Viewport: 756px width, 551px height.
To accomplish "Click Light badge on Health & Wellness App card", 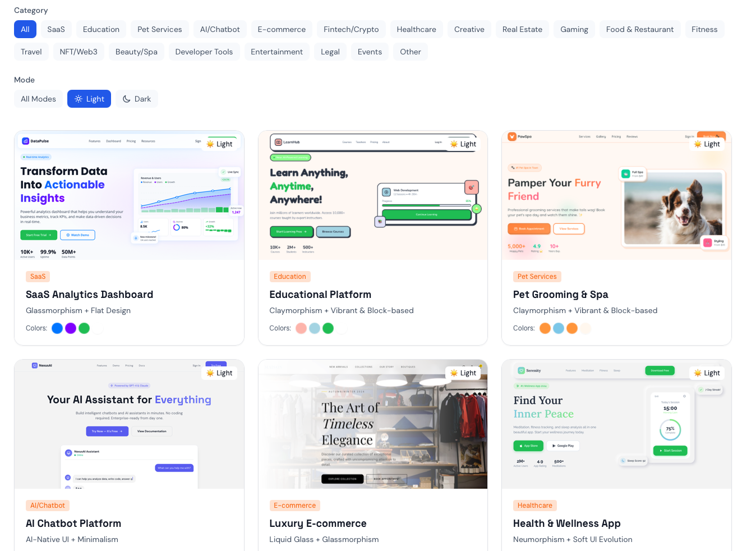I will tap(707, 373).
